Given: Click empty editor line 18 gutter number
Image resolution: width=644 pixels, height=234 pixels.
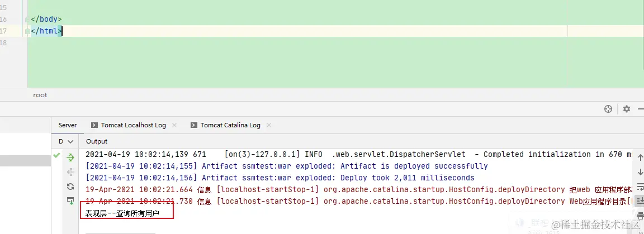Looking at the screenshot, I should (3, 42).
